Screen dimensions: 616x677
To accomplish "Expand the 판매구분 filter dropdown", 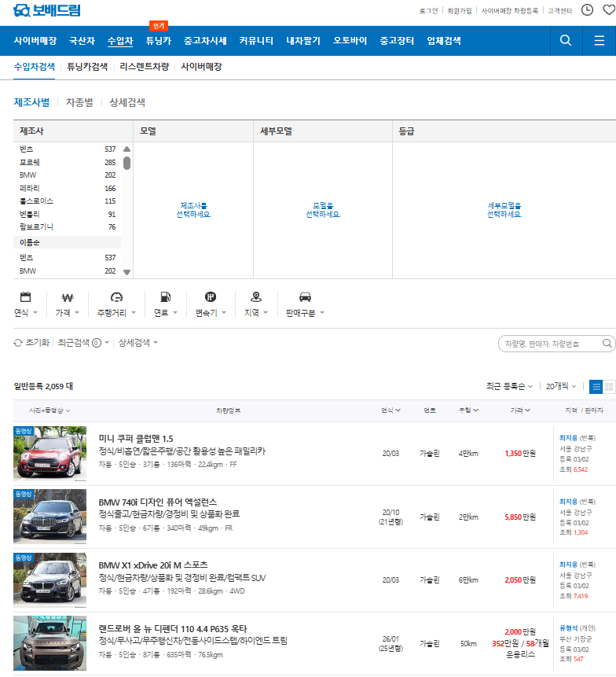I will (x=305, y=313).
